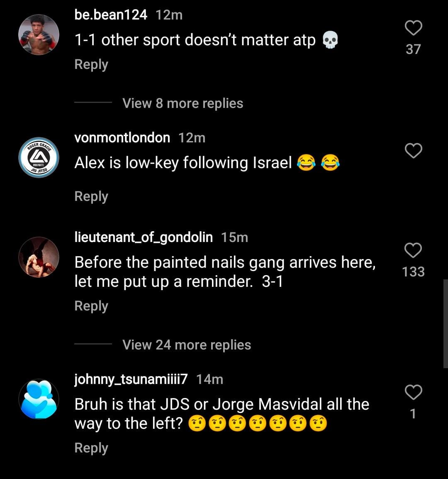Image resolution: width=448 pixels, height=479 pixels.
Task: Open the be.bean124 username link
Action: 111,15
